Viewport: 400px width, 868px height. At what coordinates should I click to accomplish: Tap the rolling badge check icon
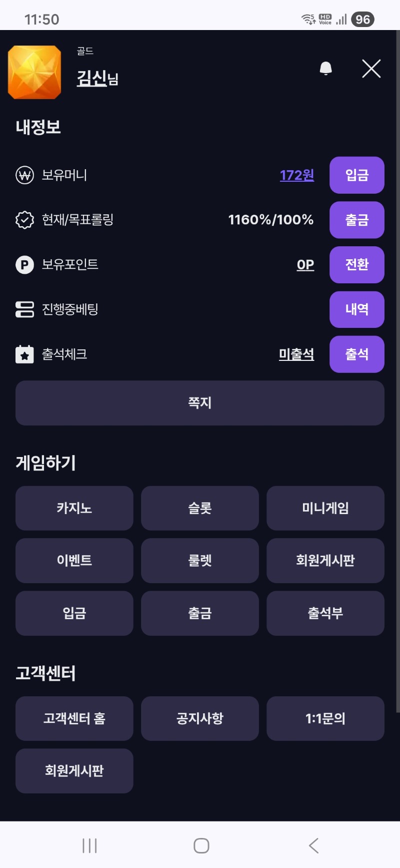click(x=24, y=220)
